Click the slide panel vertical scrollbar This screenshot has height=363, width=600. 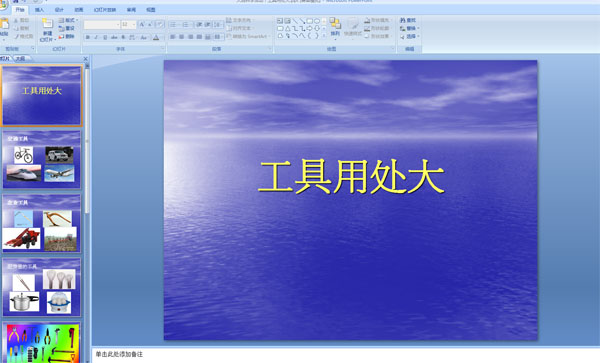[x=87, y=138]
